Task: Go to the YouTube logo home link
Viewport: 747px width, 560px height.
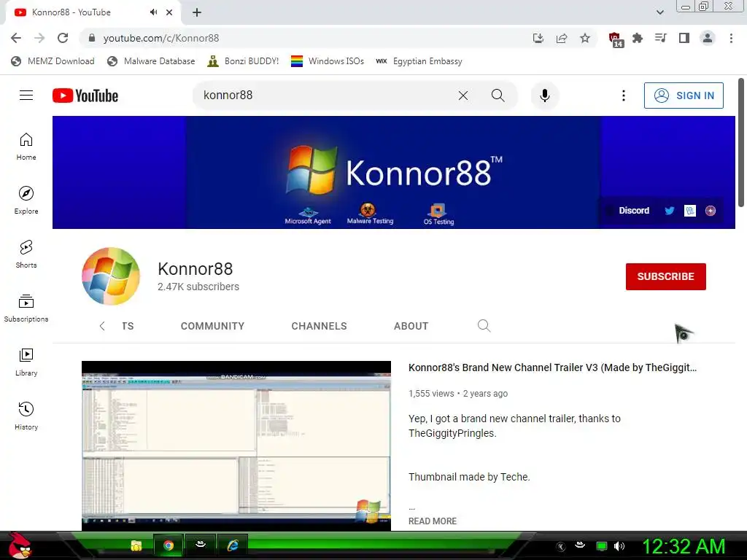Action: click(85, 96)
